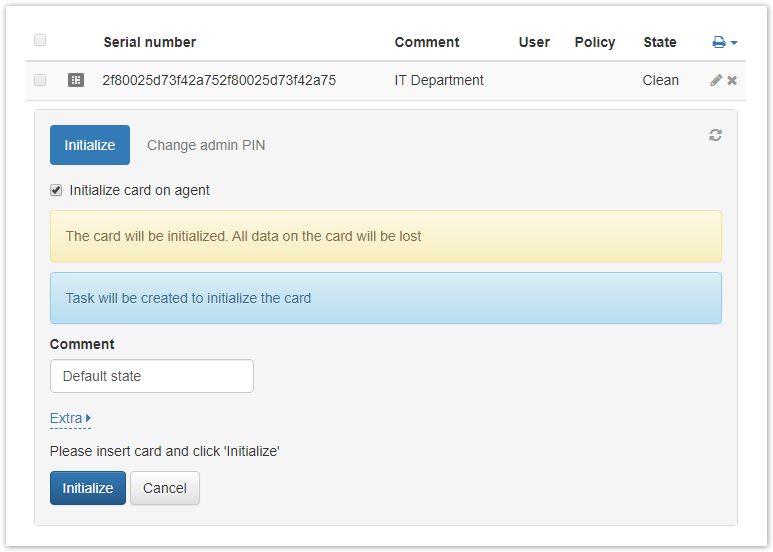773x552 pixels.
Task: Click the User column header
Action: pos(534,42)
